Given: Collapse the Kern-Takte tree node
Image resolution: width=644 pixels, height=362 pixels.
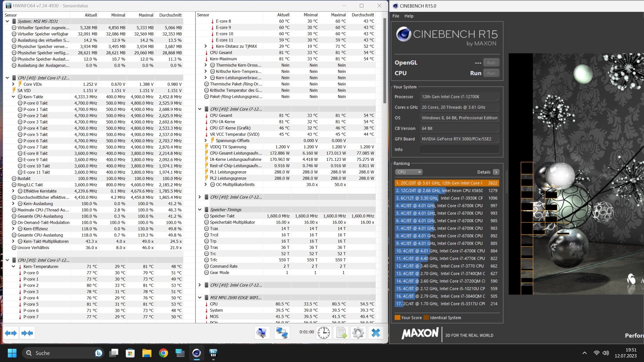Looking at the screenshot, I should (x=13, y=97).
